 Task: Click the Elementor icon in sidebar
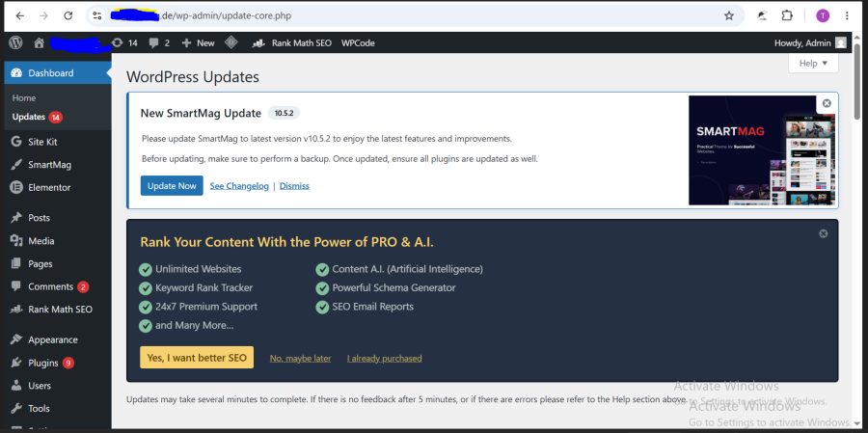tap(16, 187)
